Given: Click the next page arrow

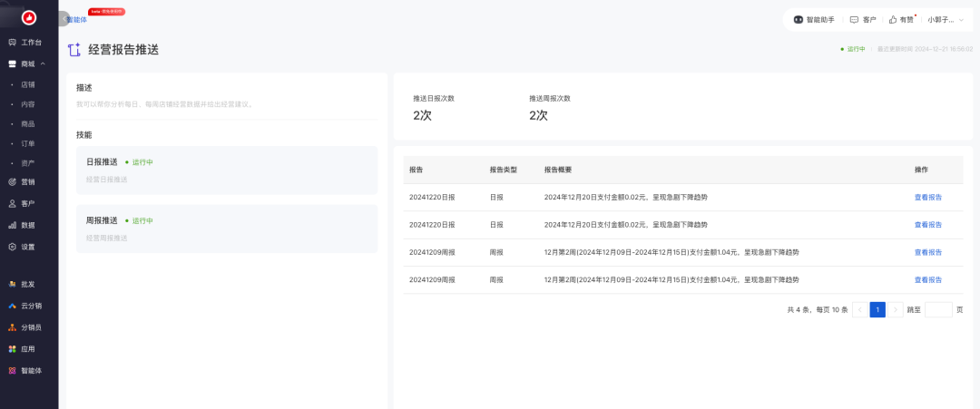Looking at the screenshot, I should 896,310.
